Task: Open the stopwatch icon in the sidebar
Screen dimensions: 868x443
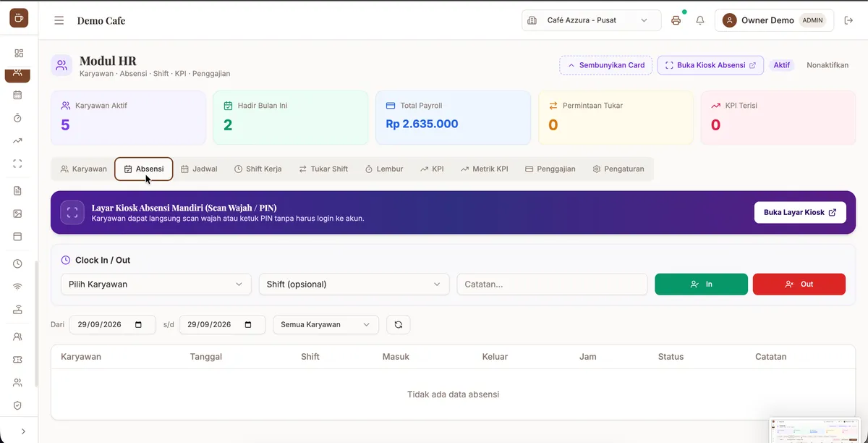Action: tap(18, 117)
